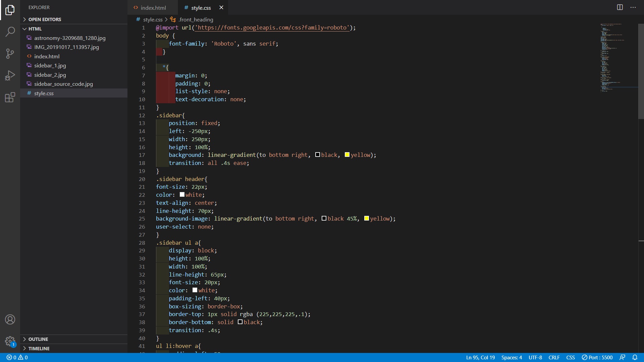Screen dimensions: 644x362
Task: Click .front_heading in the breadcrumb
Action: (x=196, y=19)
